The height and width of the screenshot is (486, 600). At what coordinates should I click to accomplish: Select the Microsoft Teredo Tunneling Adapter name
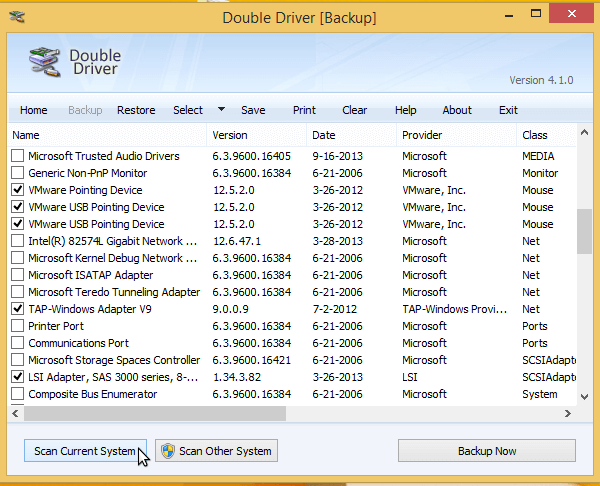click(x=114, y=292)
